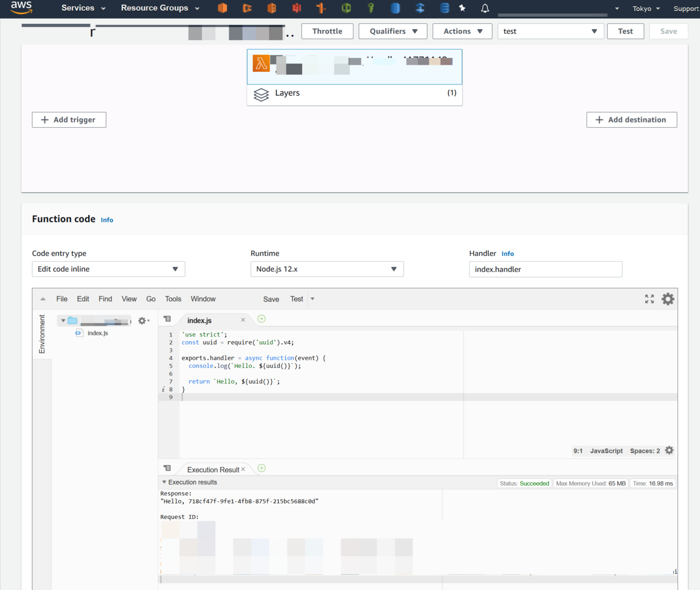Open editor preferences gear in menu bar
The width and height of the screenshot is (700, 590).
coord(668,299)
